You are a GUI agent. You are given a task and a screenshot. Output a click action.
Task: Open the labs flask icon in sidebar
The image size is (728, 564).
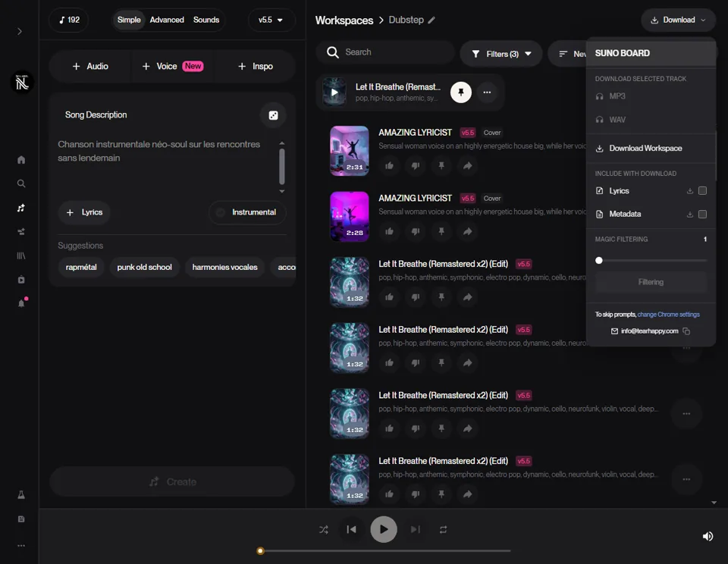pyautogui.click(x=21, y=495)
